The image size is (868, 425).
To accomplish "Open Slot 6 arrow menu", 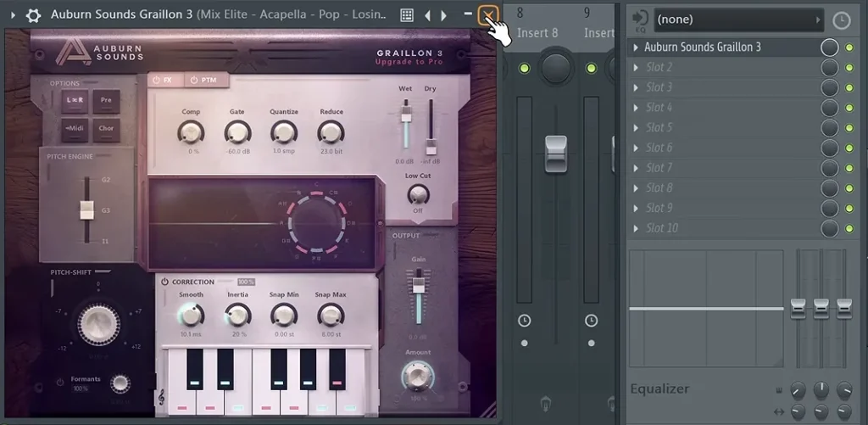I will pyautogui.click(x=636, y=148).
